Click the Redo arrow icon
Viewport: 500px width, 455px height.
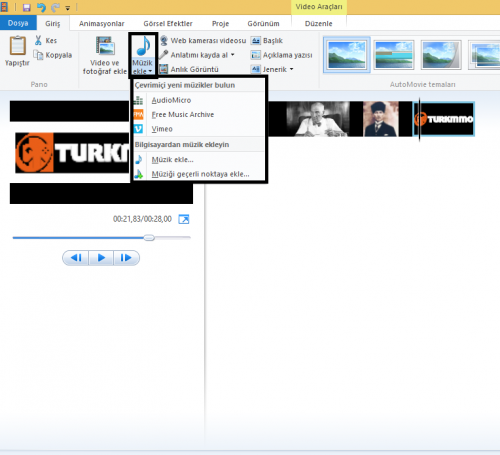(55, 7)
